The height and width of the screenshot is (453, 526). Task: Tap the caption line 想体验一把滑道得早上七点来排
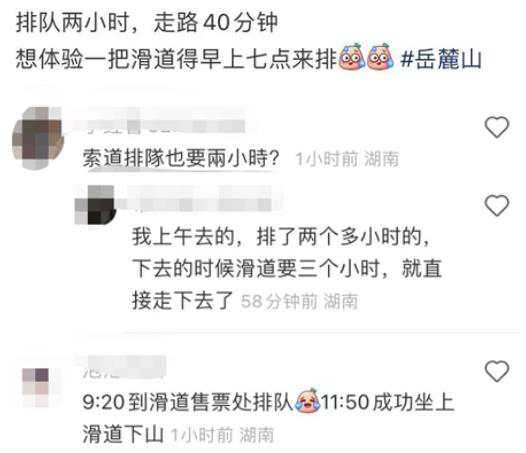[x=176, y=59]
